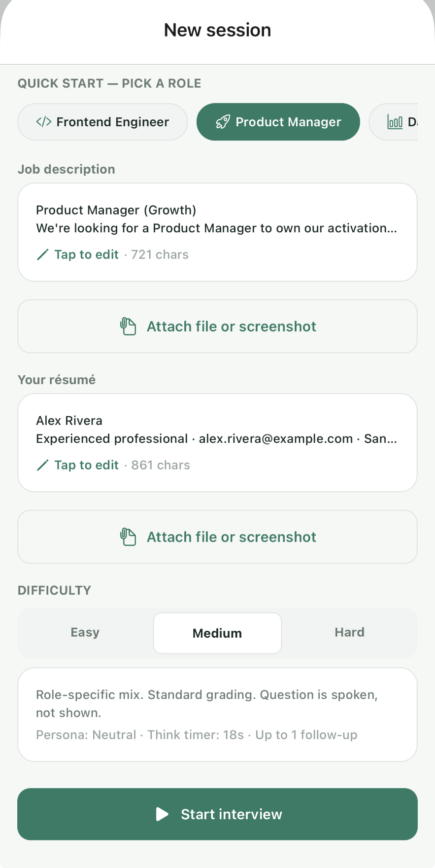Attach file or screenshot for job description
Viewport: 435px width, 868px height.
(x=217, y=326)
